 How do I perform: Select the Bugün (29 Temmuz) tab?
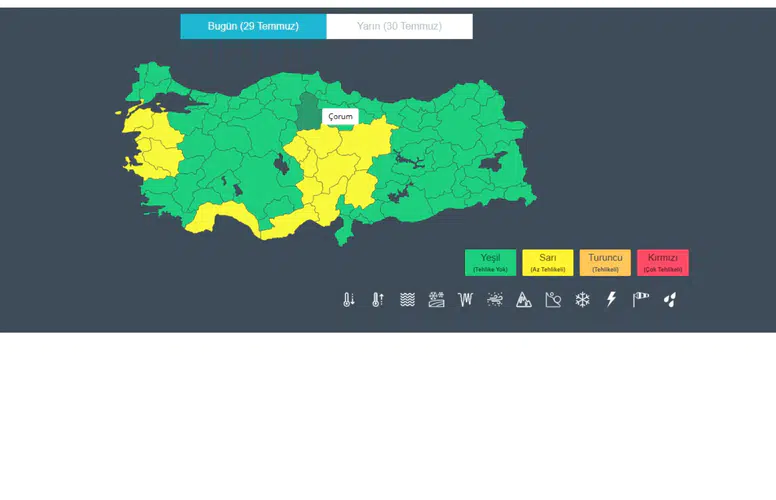253,26
